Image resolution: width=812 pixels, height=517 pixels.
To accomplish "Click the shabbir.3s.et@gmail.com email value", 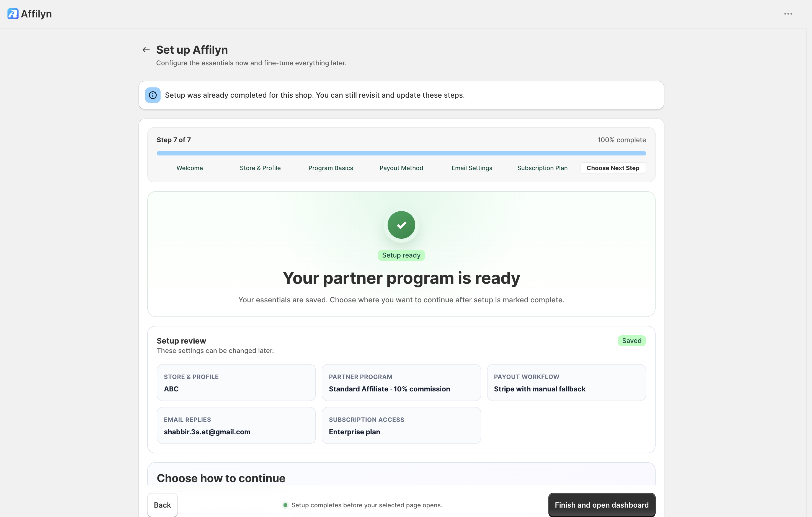I will tap(207, 432).
